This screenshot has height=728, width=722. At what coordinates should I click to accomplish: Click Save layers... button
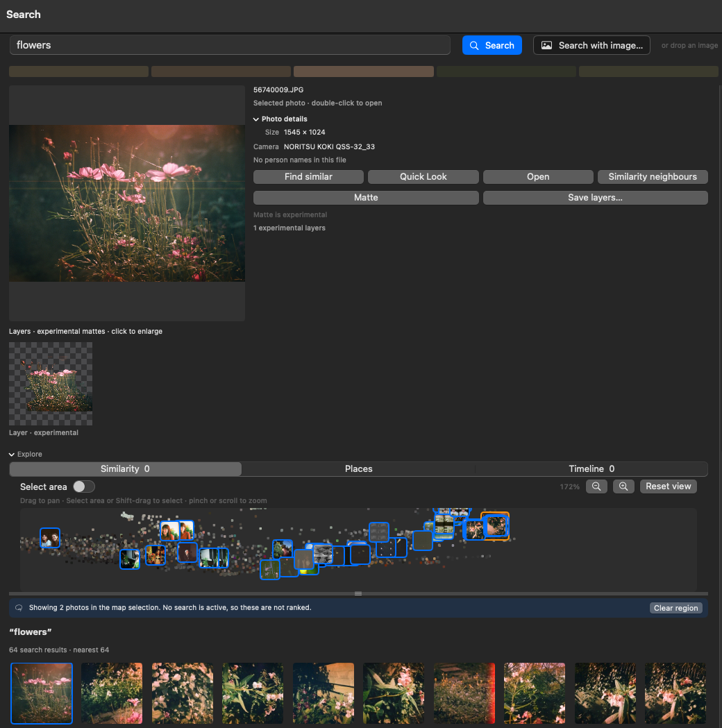pos(595,198)
